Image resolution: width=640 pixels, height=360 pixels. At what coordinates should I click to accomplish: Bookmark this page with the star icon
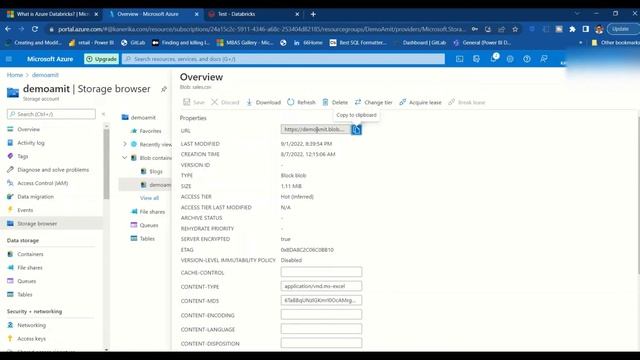tap(515, 29)
